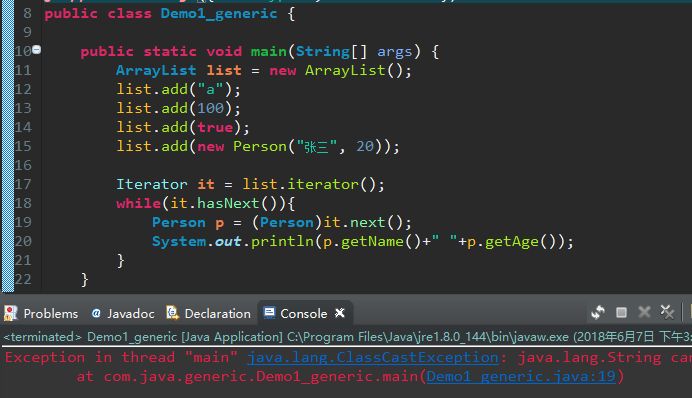The width and height of the screenshot is (692, 398).
Task: Open the Declaration tab
Action: 208,313
